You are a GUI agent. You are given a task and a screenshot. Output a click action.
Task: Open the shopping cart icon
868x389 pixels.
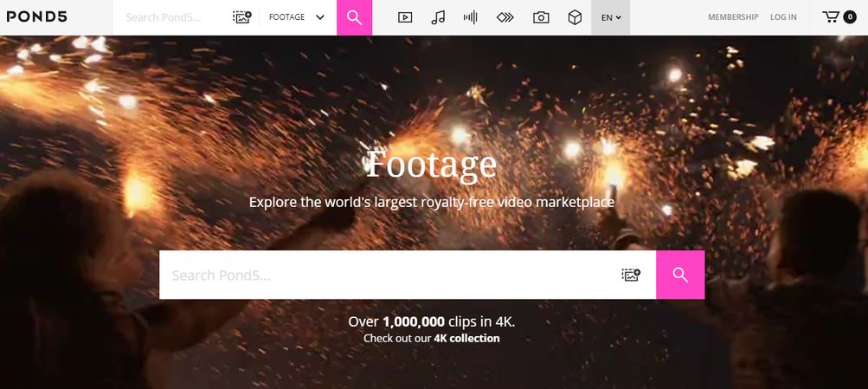coord(831,17)
